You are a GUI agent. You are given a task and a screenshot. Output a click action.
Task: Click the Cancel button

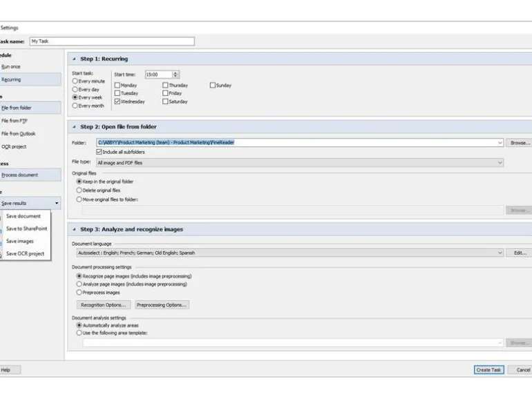[x=521, y=370]
